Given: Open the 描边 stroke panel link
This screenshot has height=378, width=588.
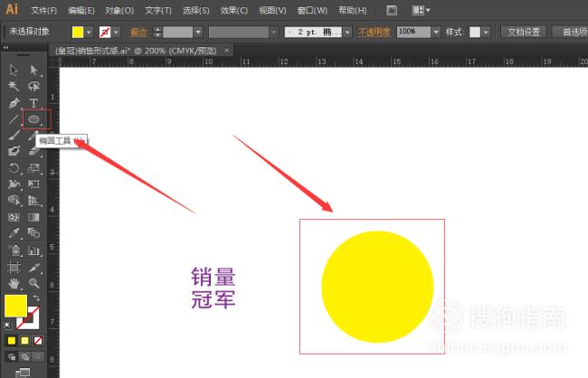Looking at the screenshot, I should click(x=138, y=33).
